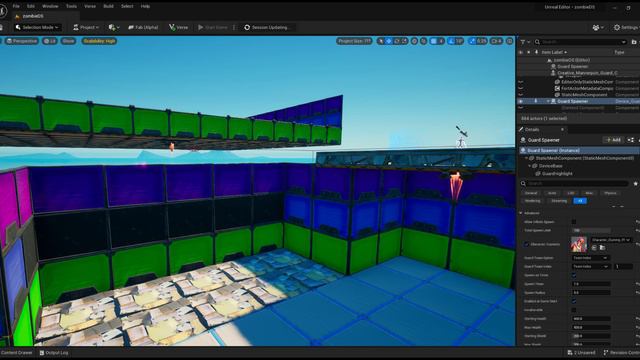Click the character cosmetic thumbnail
The image size is (640, 360).
pos(579,244)
